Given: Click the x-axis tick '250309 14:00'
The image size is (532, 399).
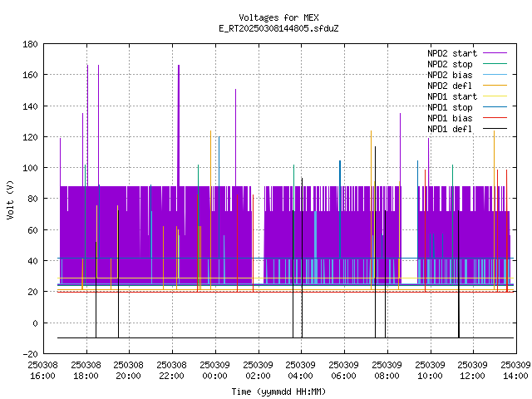Looking at the screenshot, I should (515, 370).
